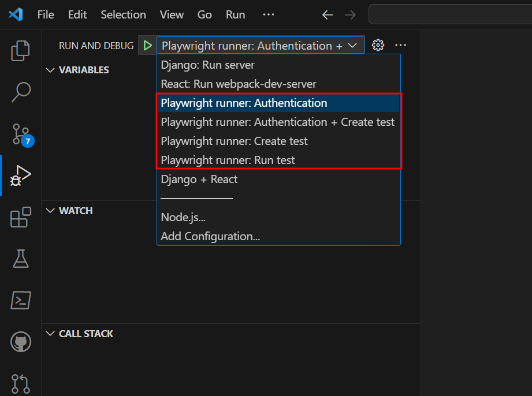Open the Run and Debug view
The width and height of the screenshot is (532, 396).
tap(21, 175)
